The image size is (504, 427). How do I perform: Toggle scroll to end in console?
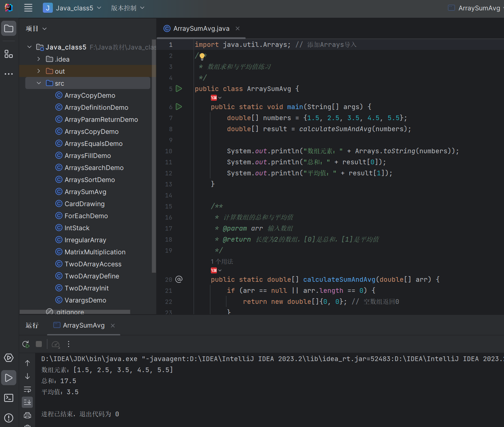[27, 402]
